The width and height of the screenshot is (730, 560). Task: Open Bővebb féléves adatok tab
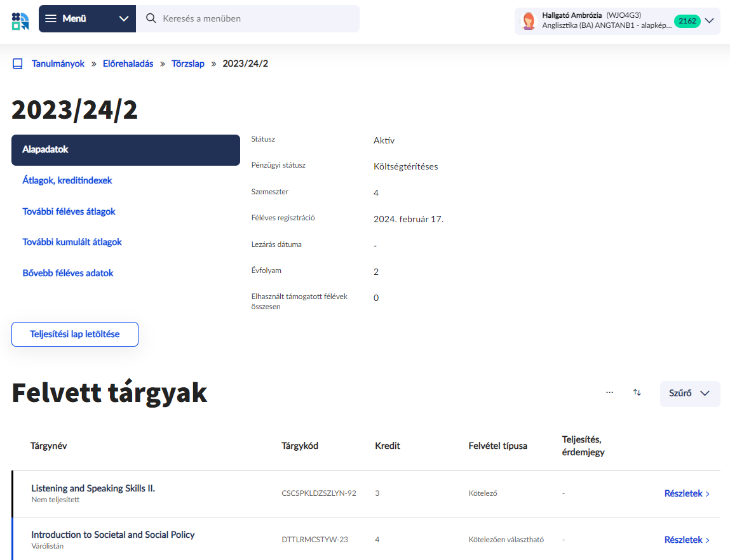click(x=68, y=273)
